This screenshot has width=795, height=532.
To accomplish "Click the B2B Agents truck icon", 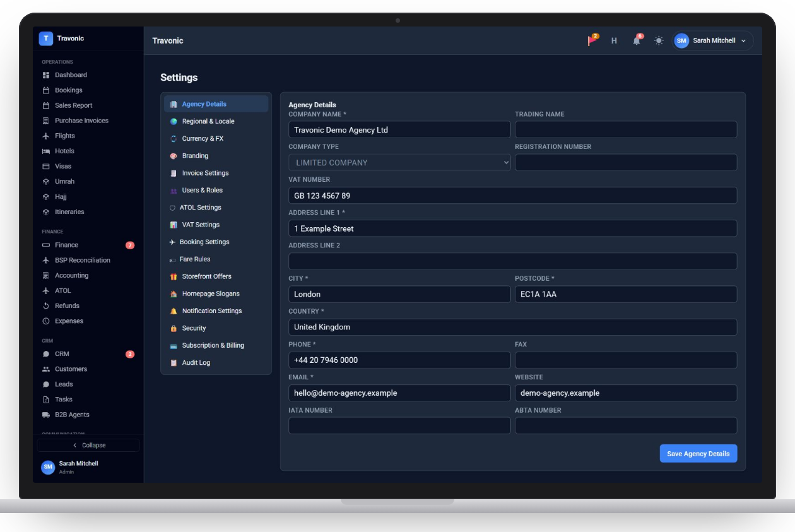I will point(46,415).
